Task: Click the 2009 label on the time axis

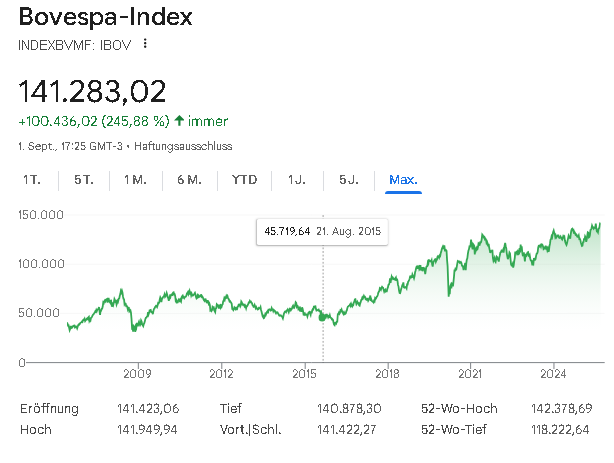Action: 137,374
